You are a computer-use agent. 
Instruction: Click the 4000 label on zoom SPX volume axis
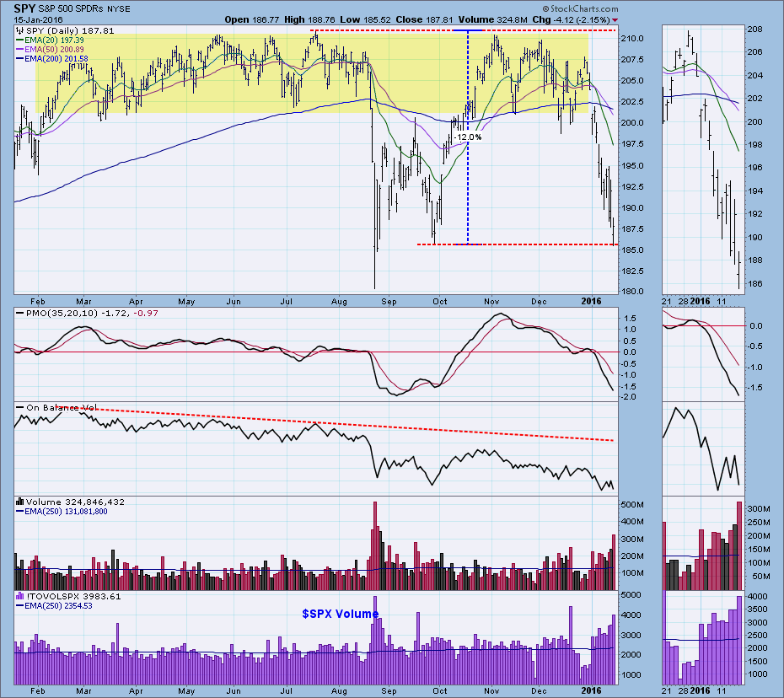[758, 597]
